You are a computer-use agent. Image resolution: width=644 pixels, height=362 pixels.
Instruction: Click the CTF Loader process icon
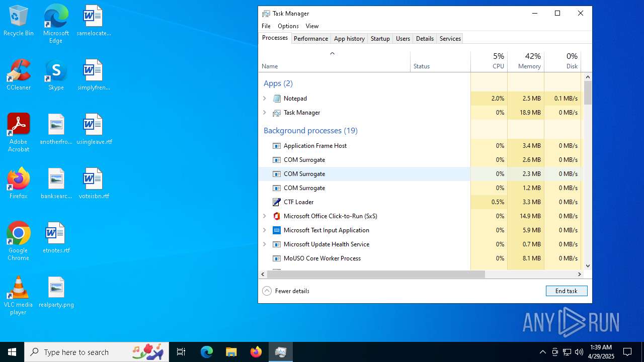point(276,202)
